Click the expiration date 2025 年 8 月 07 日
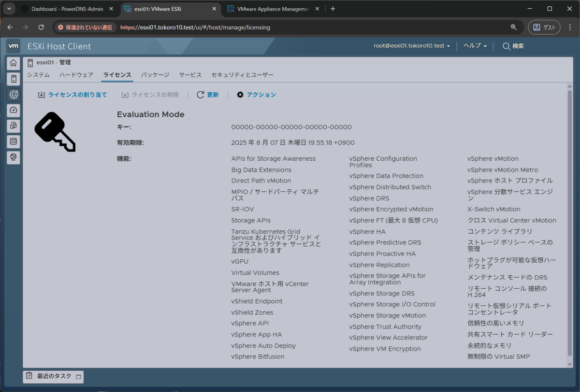The width and height of the screenshot is (580, 392). pos(292,143)
